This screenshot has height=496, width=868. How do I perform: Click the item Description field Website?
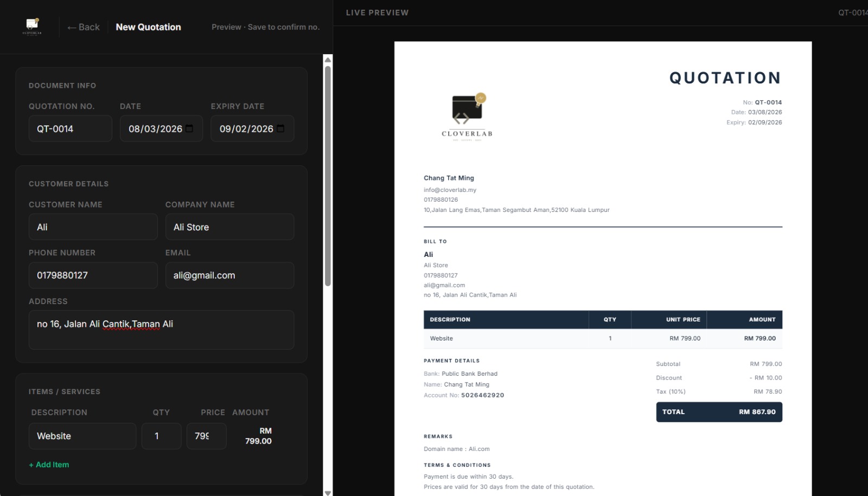click(82, 436)
